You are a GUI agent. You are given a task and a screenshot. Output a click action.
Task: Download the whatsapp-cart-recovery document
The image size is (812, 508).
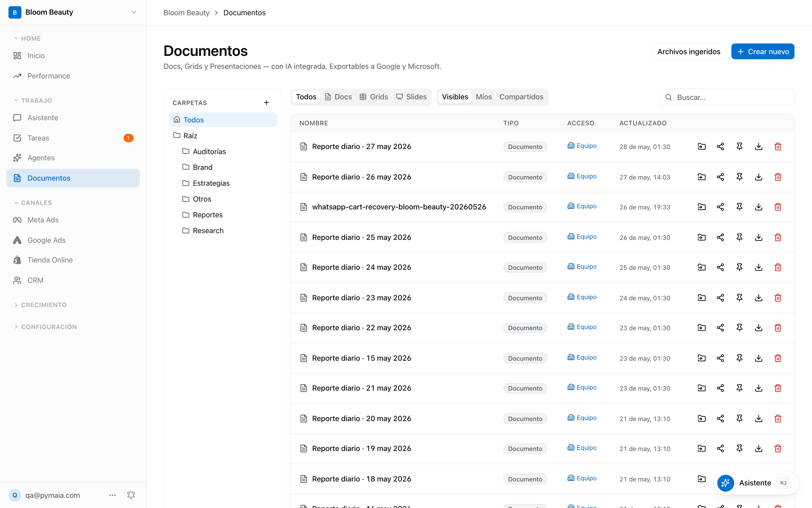tap(758, 207)
